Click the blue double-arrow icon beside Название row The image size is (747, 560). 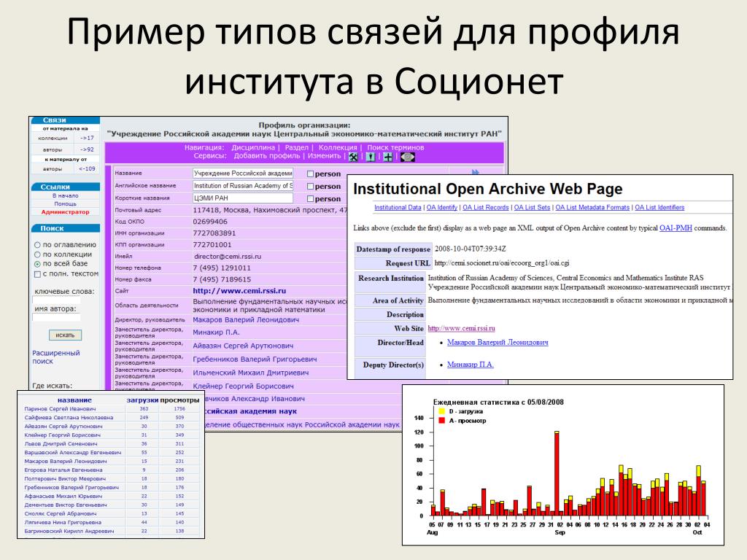coord(475,172)
